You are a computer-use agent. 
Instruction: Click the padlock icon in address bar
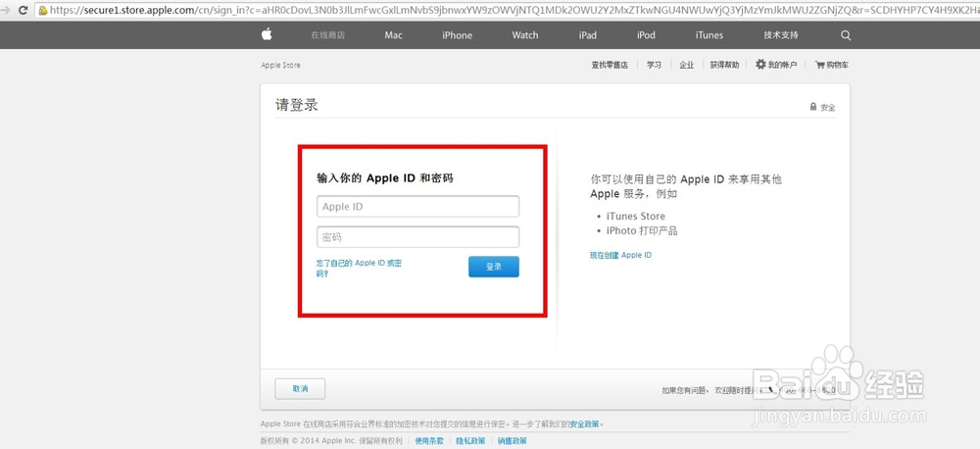pyautogui.click(x=43, y=11)
